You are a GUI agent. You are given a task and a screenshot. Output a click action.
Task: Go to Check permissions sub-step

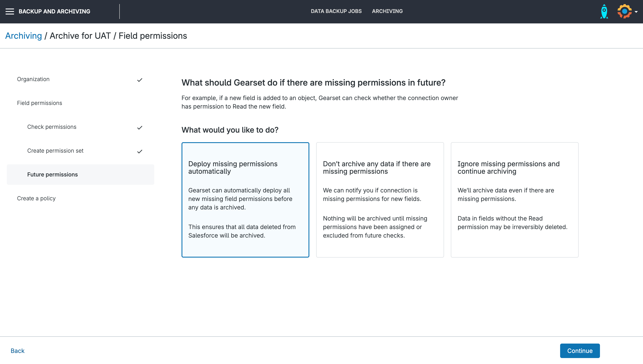tap(52, 127)
